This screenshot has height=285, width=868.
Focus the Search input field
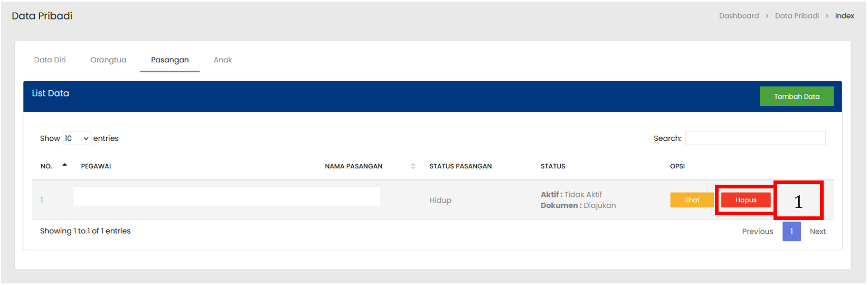coord(755,138)
